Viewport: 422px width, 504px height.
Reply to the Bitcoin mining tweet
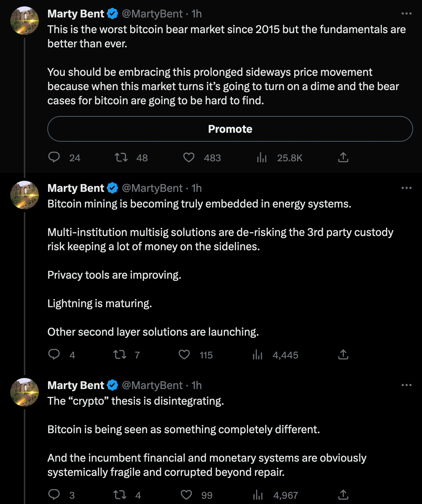point(54,355)
